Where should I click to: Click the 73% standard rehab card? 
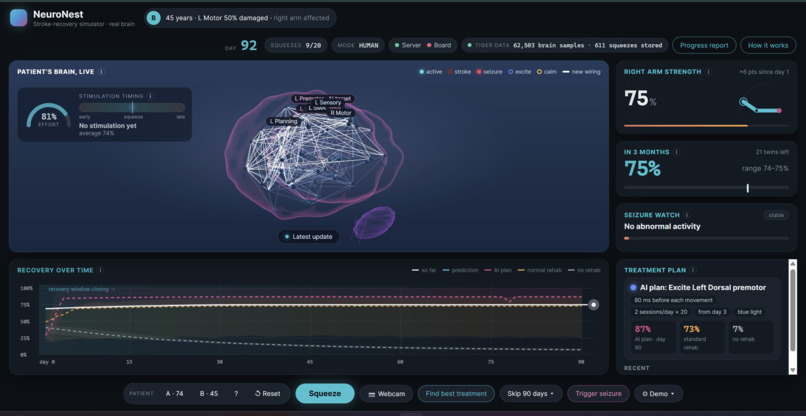[702, 337]
